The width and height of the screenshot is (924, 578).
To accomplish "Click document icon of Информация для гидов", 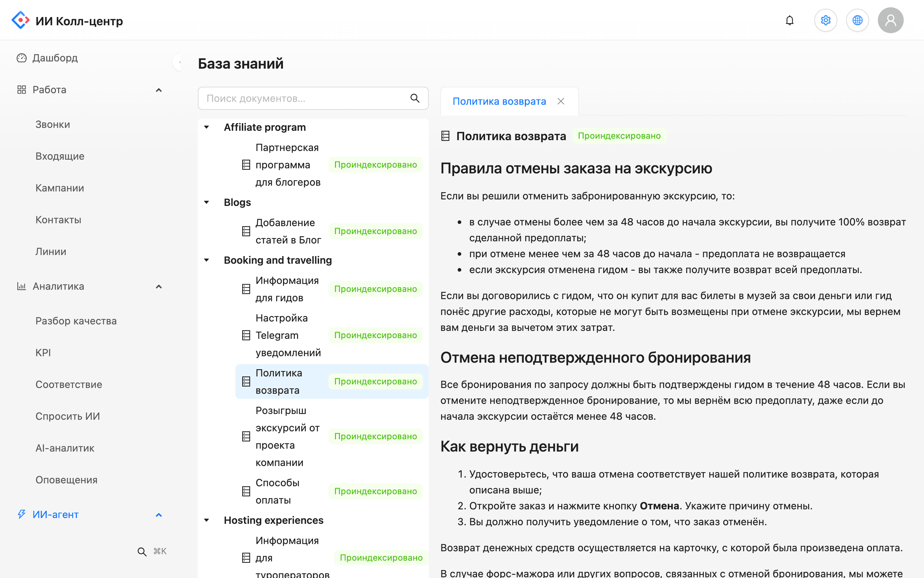I will coord(246,289).
